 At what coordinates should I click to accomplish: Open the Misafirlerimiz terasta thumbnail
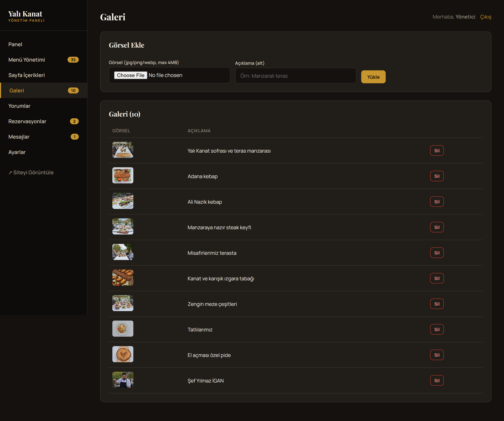(x=123, y=252)
